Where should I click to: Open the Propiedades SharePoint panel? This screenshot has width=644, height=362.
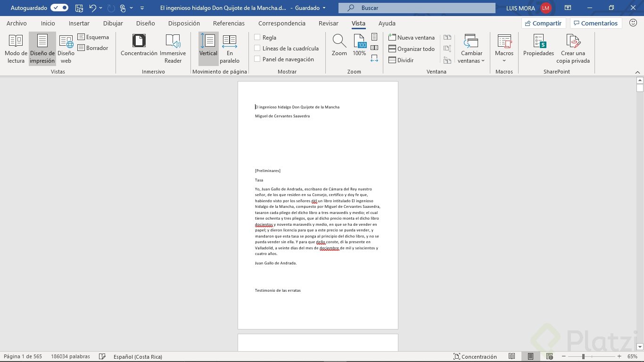(x=538, y=47)
